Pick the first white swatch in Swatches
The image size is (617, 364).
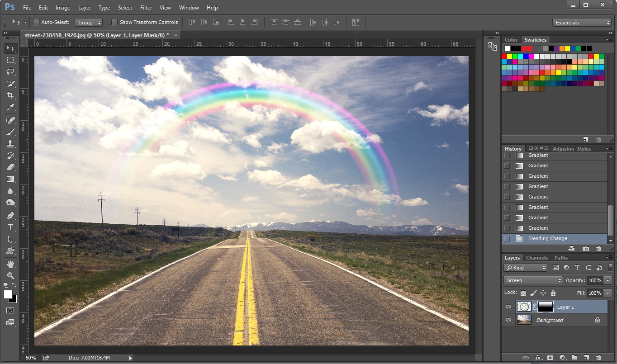point(508,48)
